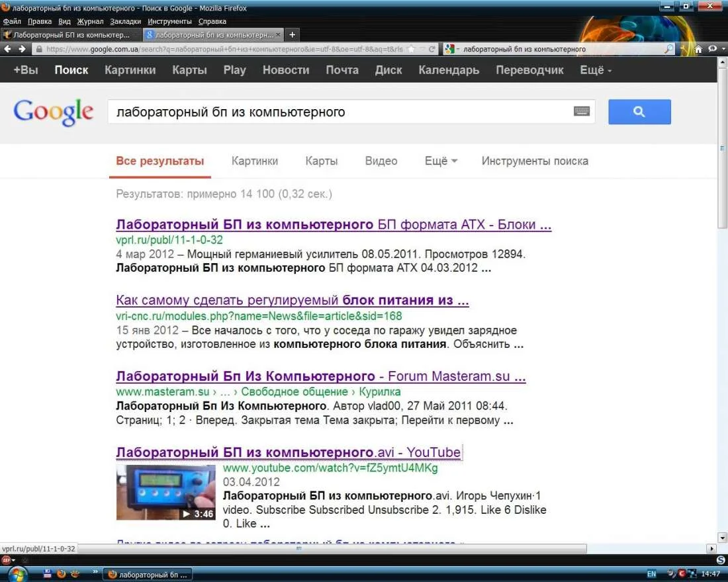Click Курилка breadcrumb in masteram result

[380, 392]
